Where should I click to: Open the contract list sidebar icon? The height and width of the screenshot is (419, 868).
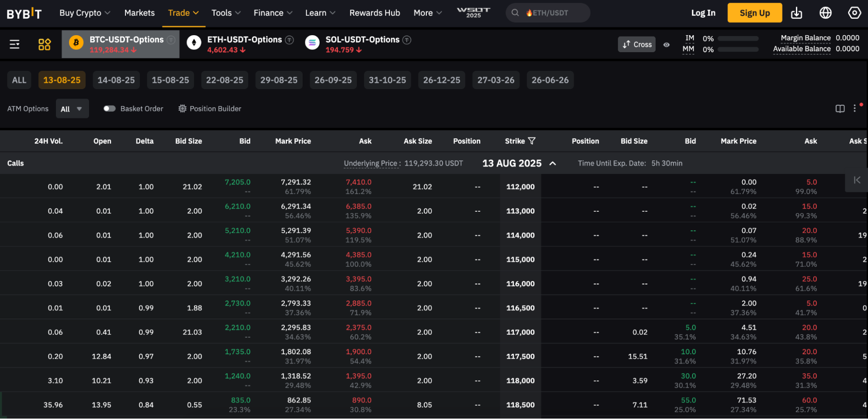click(14, 44)
